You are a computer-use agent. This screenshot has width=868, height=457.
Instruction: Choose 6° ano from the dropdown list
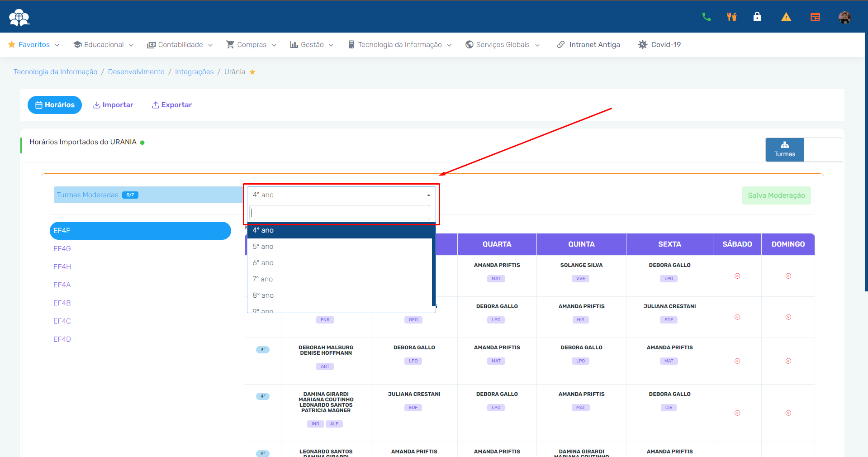(263, 263)
